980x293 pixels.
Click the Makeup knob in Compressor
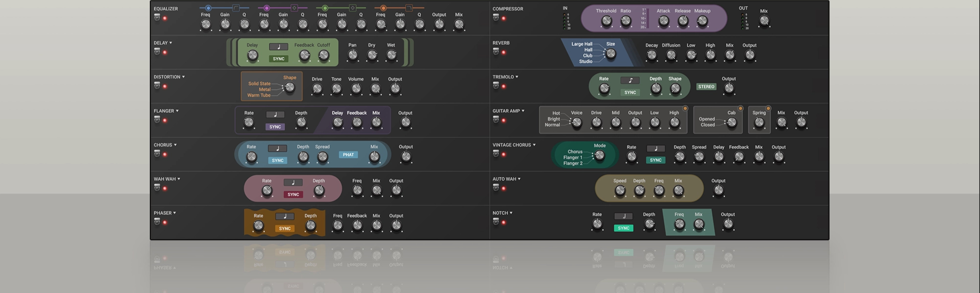pyautogui.click(x=702, y=21)
